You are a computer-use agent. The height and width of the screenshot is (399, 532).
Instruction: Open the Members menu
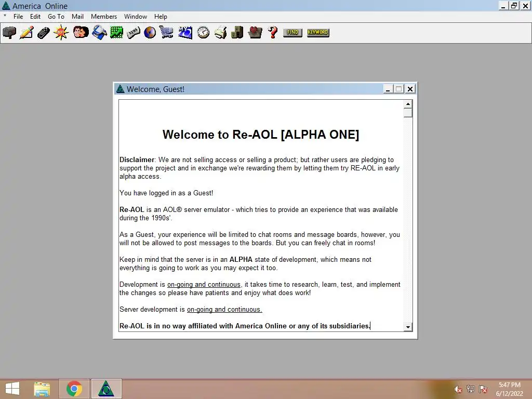coord(104,17)
